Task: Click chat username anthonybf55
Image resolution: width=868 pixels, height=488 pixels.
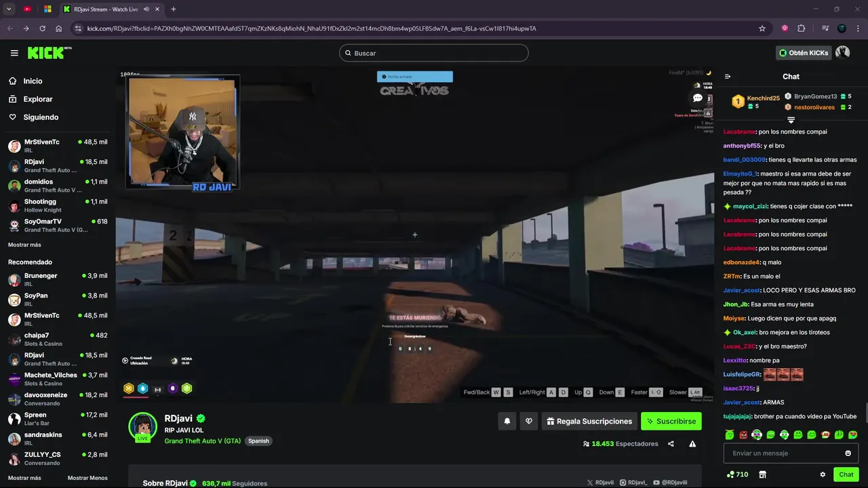Action: 742,146
